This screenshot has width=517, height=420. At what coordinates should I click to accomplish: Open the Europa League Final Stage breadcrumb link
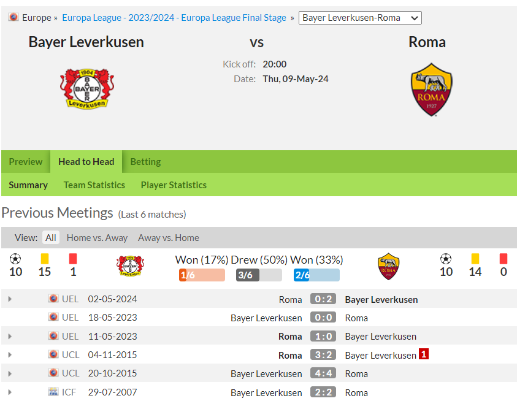[174, 18]
